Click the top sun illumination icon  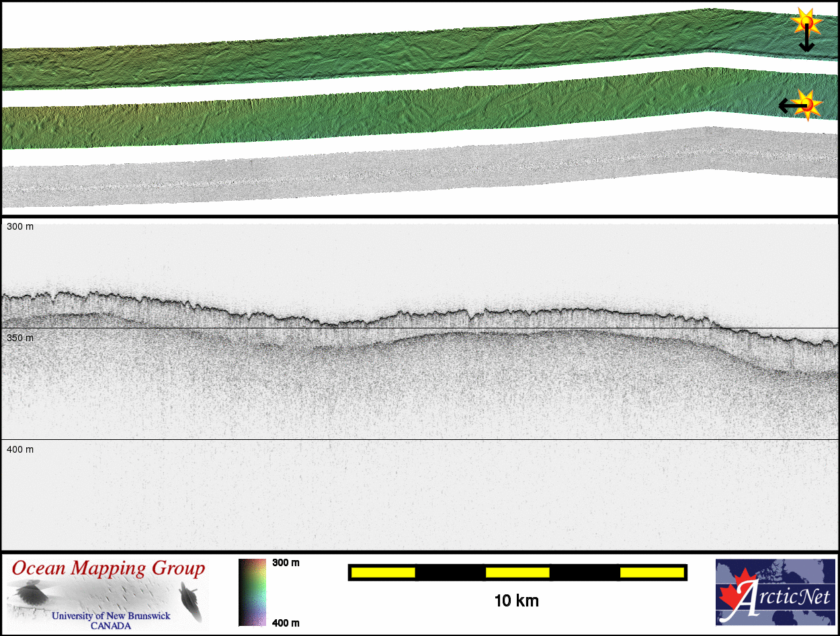[x=806, y=22]
